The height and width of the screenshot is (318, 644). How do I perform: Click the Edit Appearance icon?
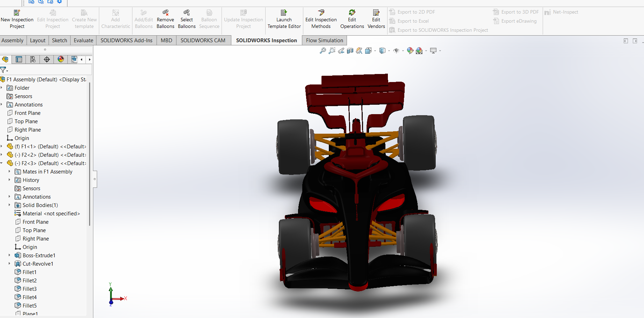410,51
